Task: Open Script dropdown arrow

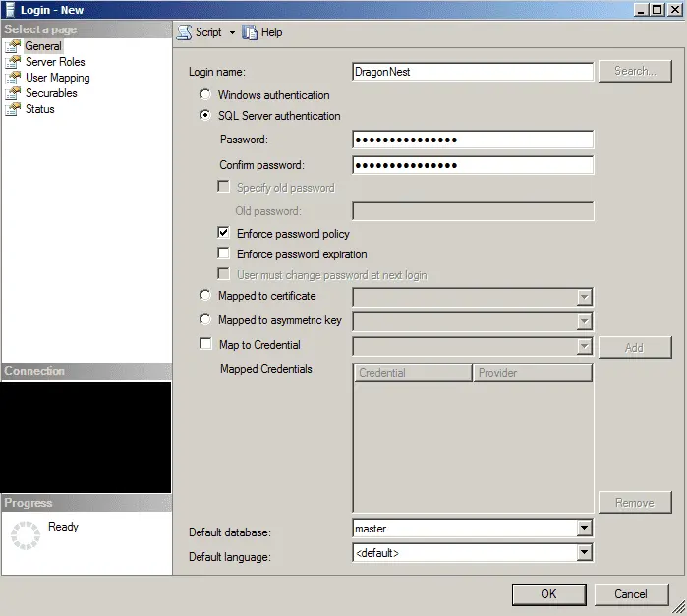Action: tap(232, 32)
